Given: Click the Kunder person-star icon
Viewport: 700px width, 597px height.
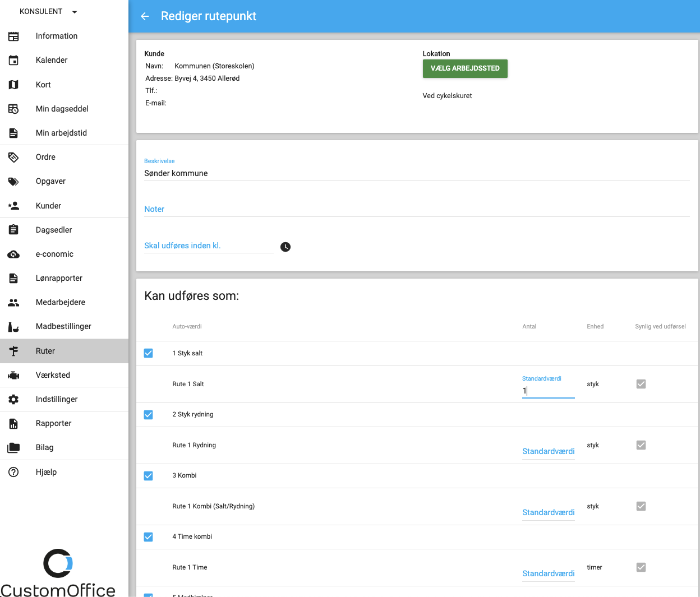Looking at the screenshot, I should [13, 206].
